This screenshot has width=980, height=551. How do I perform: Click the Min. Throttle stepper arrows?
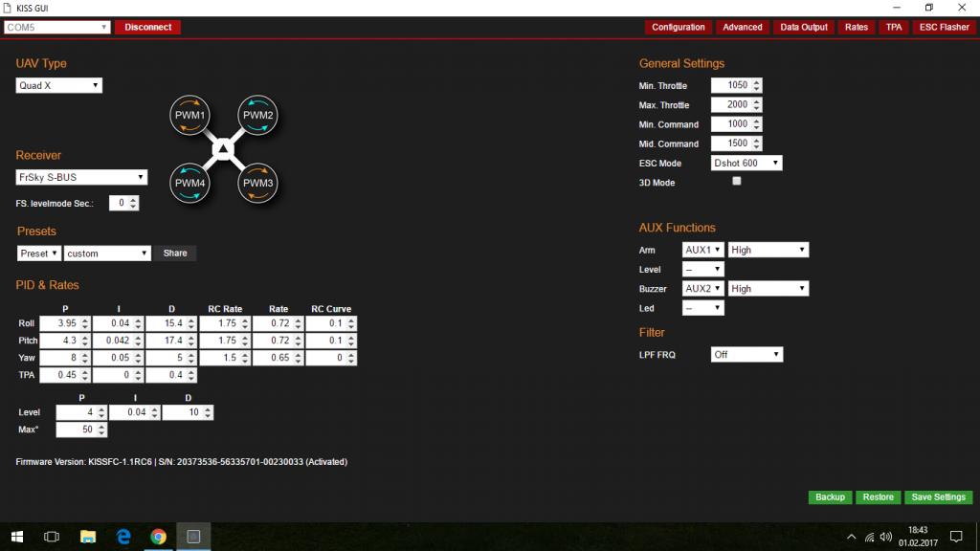pyautogui.click(x=757, y=85)
